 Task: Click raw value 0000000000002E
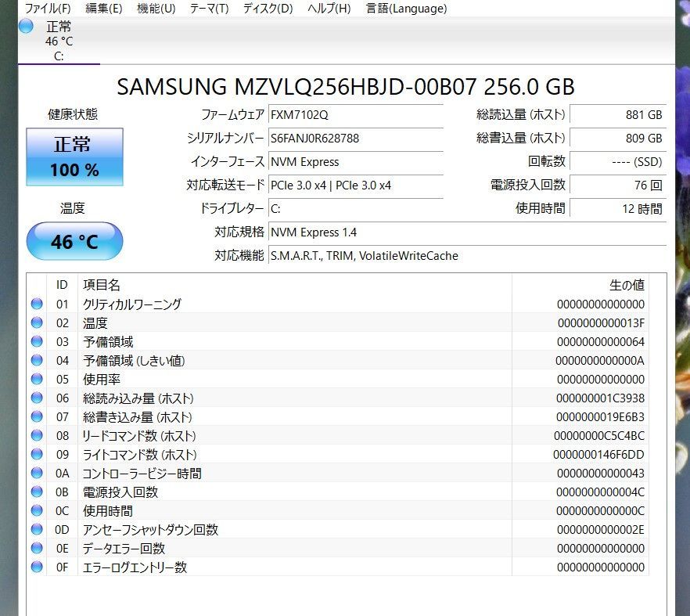click(601, 530)
